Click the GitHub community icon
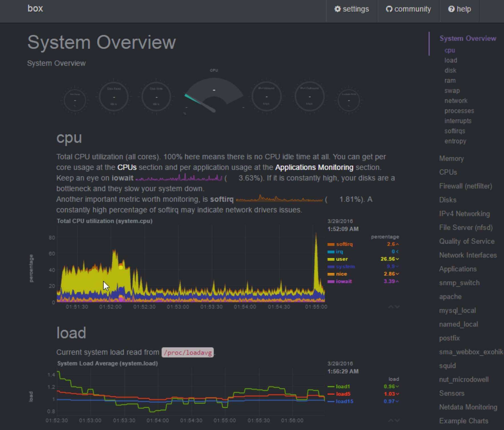Viewport: 504px width, 430px height. click(x=389, y=9)
